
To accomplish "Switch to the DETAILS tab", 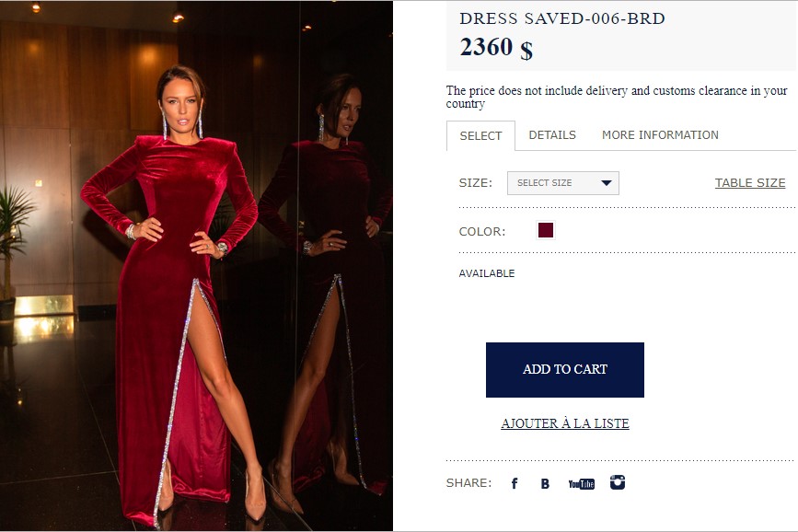I will tap(552, 135).
